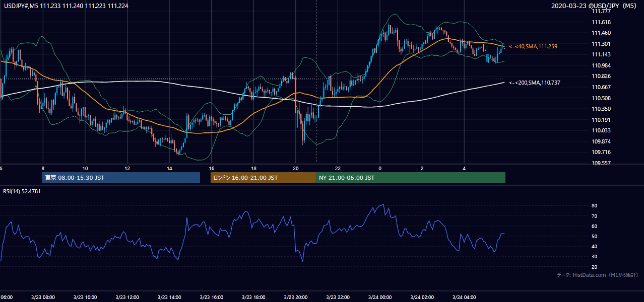Click the 111.618 price axis label

click(x=601, y=22)
